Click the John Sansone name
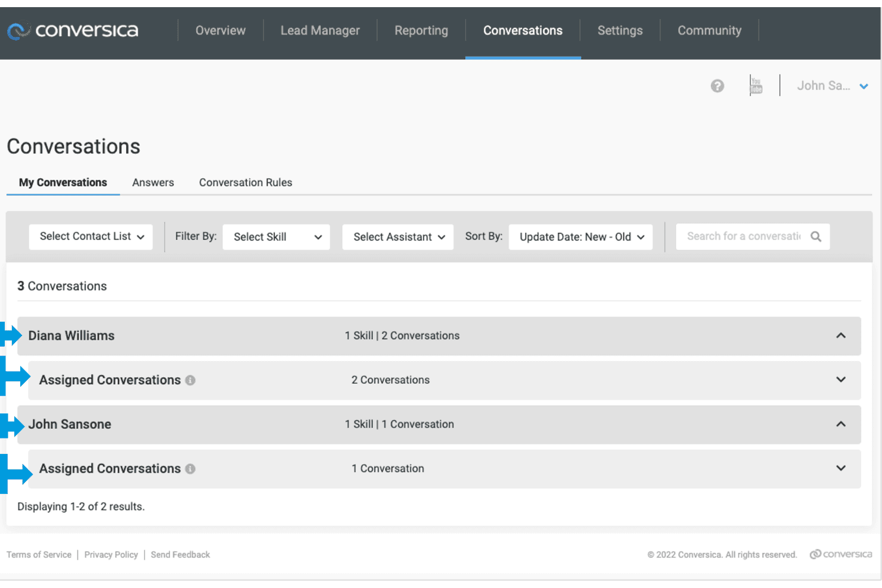 coord(70,424)
